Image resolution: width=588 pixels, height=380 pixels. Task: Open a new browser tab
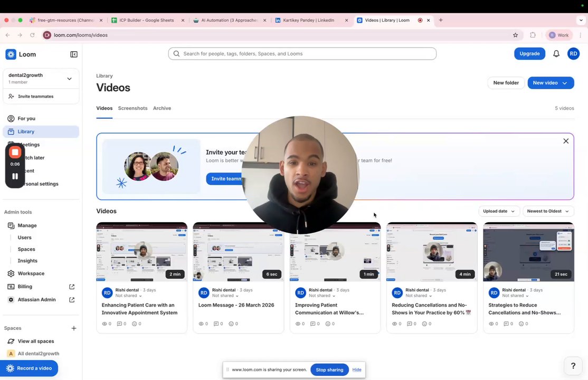(x=441, y=20)
